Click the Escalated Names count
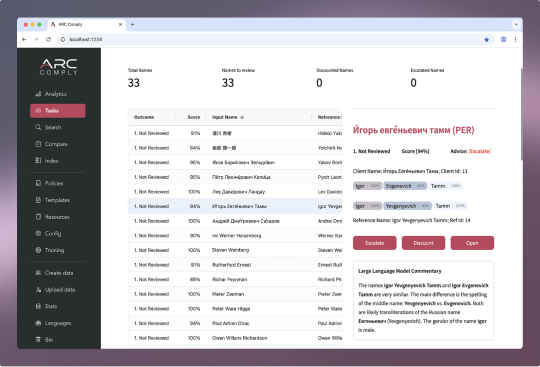 tap(413, 83)
